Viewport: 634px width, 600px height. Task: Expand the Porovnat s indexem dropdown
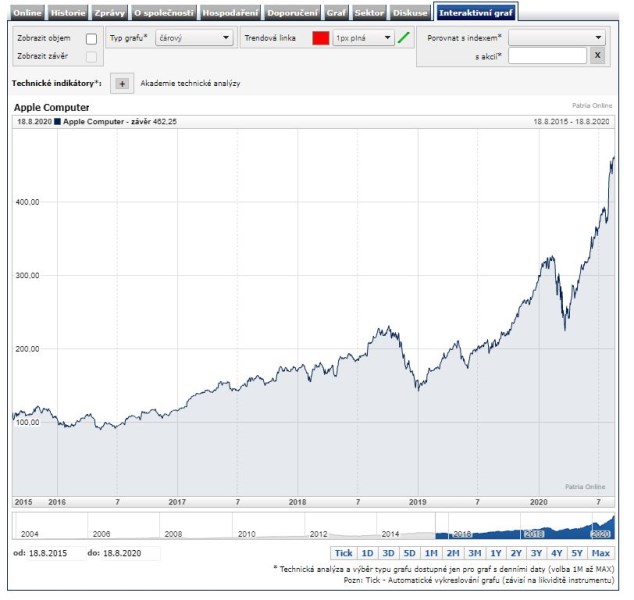point(556,37)
